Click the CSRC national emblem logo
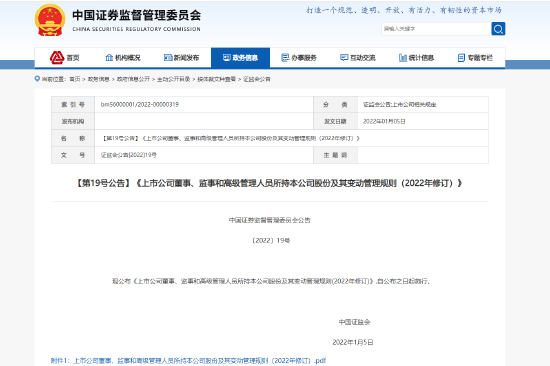550x366 pixels. coord(50,20)
